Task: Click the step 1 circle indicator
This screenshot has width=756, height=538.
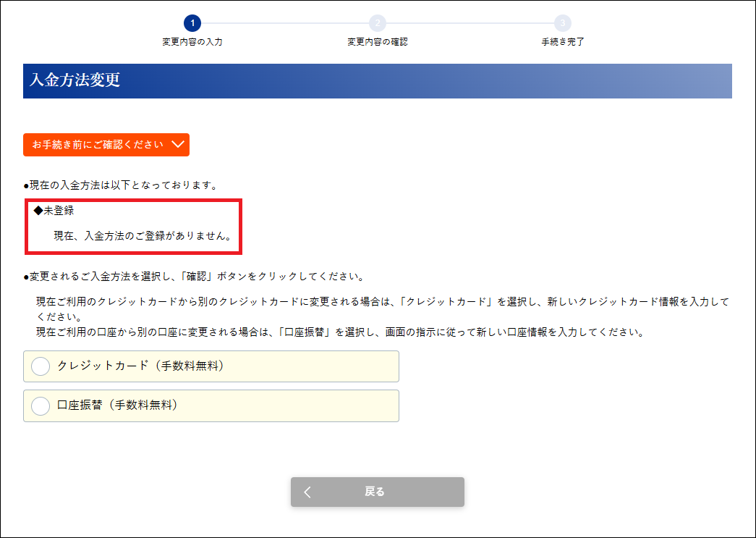Action: pos(192,23)
